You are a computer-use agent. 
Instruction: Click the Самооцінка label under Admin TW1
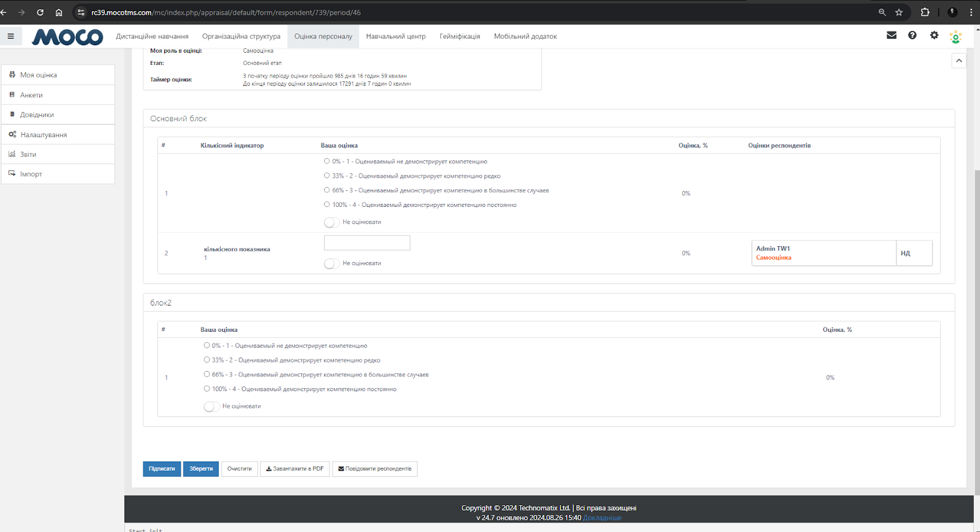[774, 258]
